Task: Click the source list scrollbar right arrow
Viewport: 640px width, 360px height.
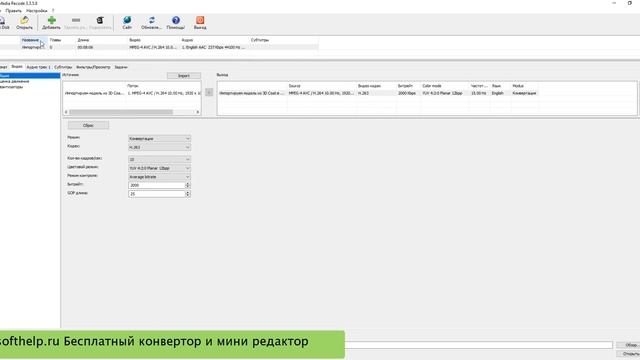Action: pyautogui.click(x=198, y=112)
